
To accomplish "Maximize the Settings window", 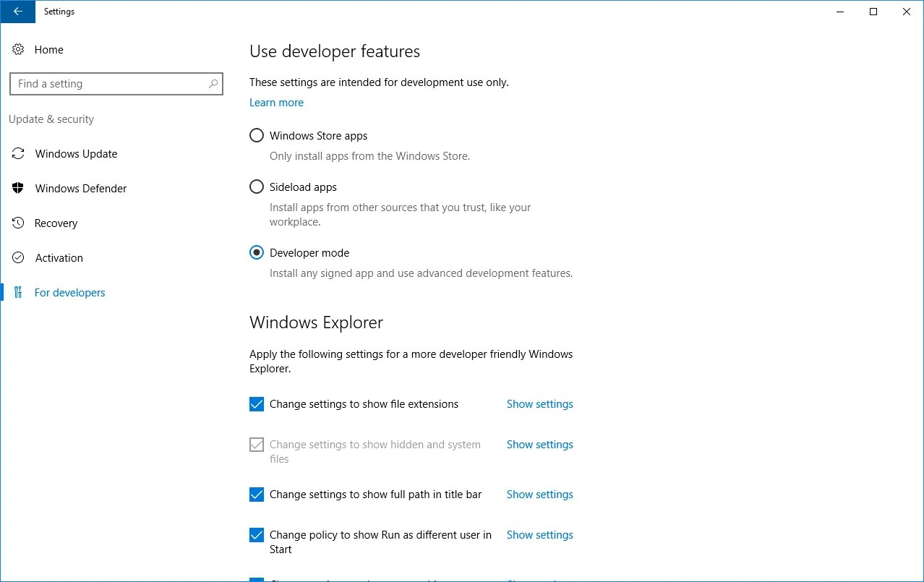I will point(873,12).
